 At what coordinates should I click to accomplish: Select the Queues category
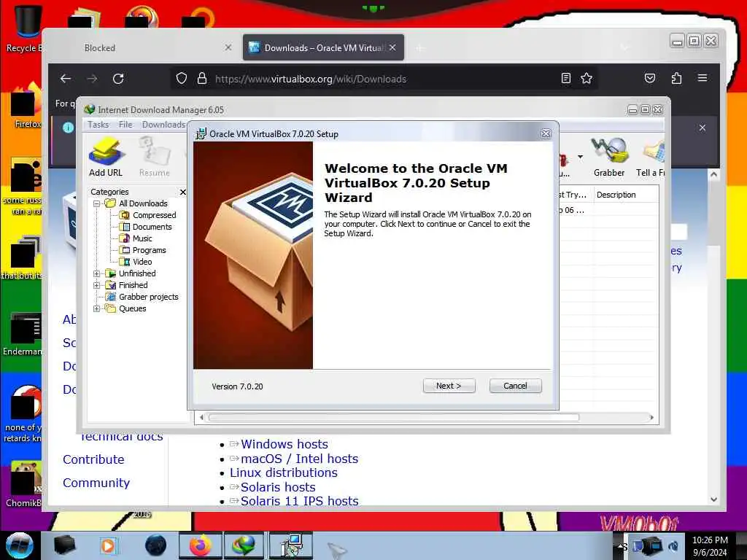tap(133, 308)
